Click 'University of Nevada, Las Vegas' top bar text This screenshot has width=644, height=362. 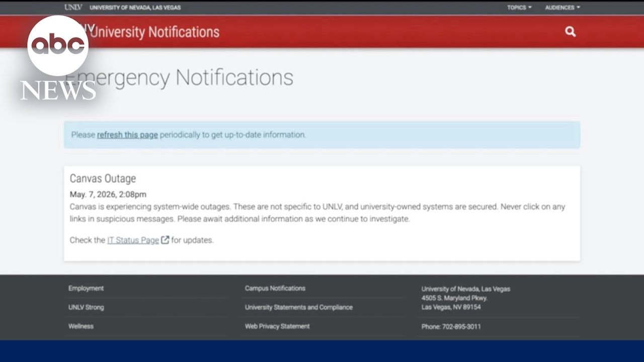tap(135, 8)
